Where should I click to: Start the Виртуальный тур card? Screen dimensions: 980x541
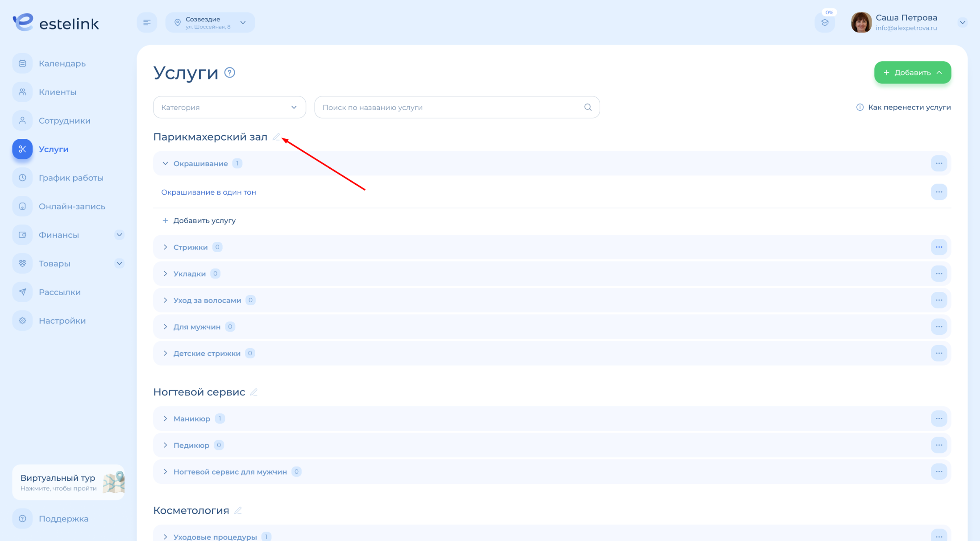[68, 482]
